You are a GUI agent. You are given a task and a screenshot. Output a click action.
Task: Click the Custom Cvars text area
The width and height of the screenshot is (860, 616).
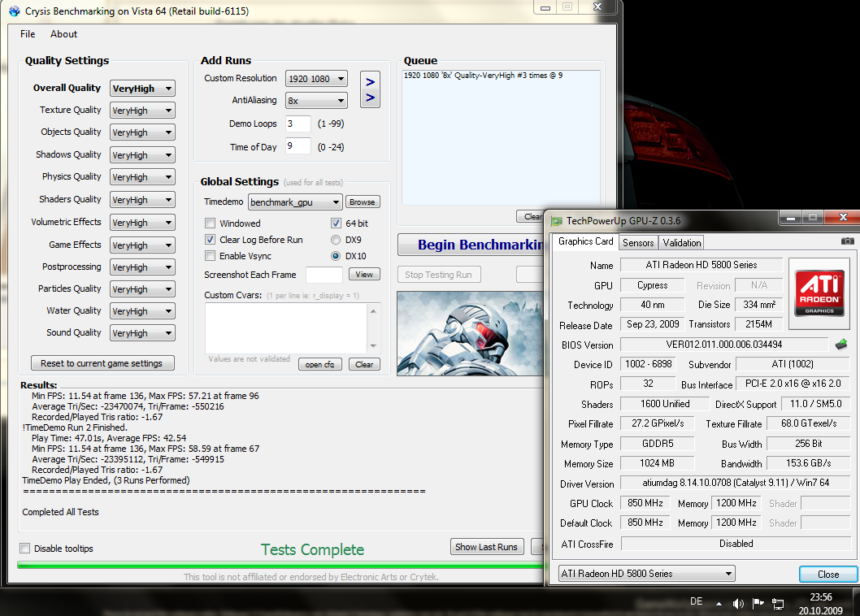point(287,328)
